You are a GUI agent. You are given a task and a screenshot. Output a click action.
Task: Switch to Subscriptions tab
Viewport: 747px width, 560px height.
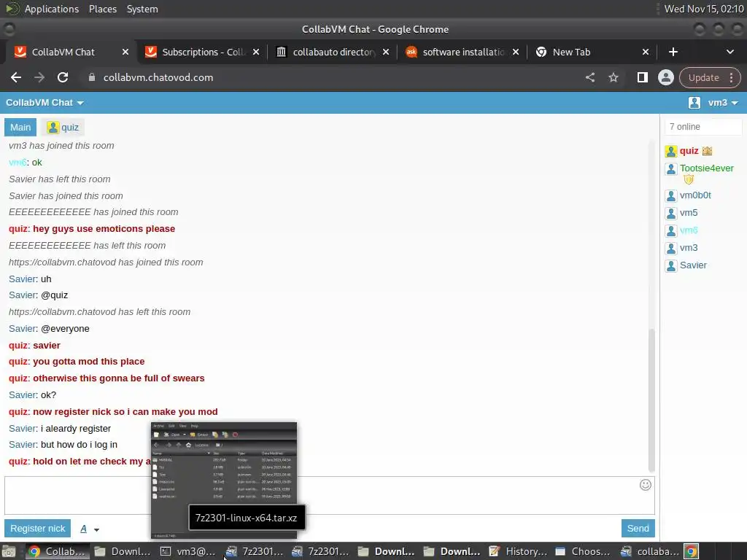point(202,52)
